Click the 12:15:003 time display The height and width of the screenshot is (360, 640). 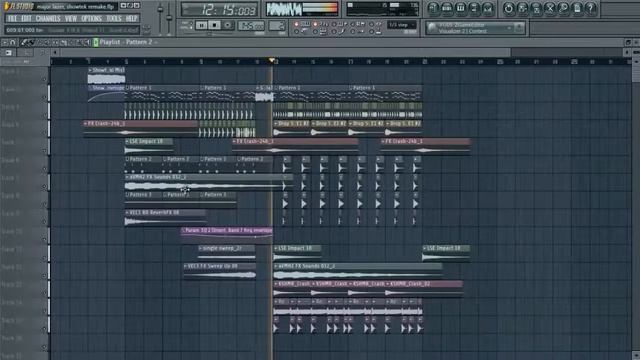[x=220, y=9]
